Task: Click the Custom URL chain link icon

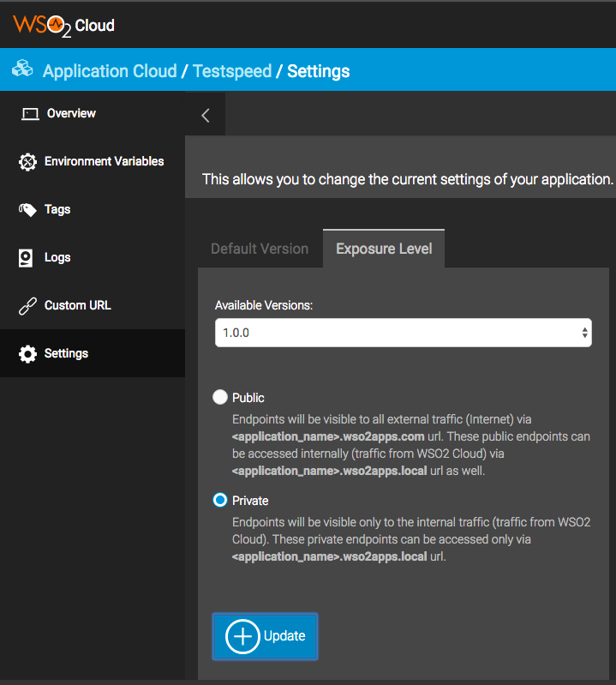Action: (x=27, y=306)
